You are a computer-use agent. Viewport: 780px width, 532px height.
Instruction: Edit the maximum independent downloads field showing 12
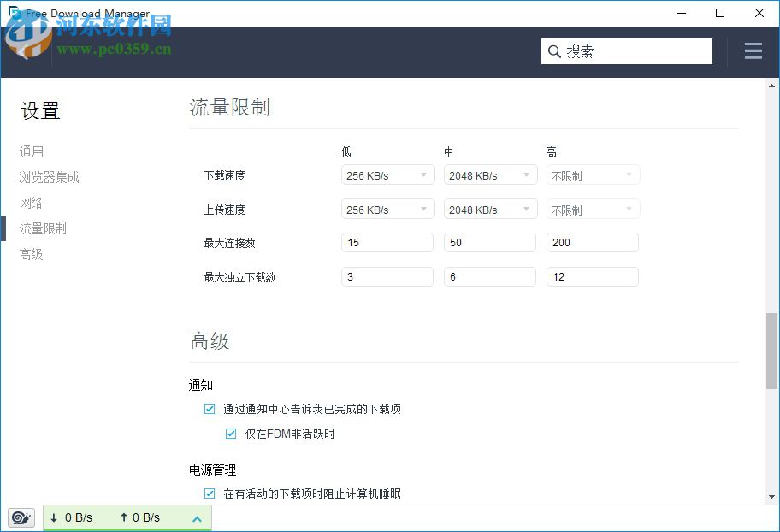pos(593,276)
